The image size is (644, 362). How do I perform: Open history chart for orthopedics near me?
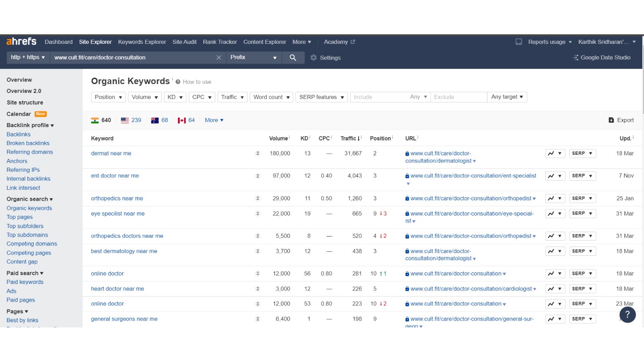click(555, 198)
